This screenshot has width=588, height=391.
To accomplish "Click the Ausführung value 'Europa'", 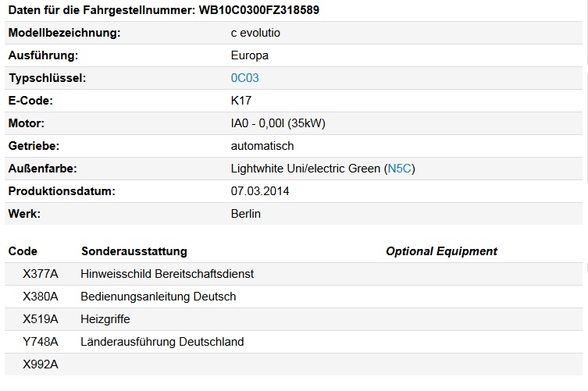I will (x=250, y=55).
